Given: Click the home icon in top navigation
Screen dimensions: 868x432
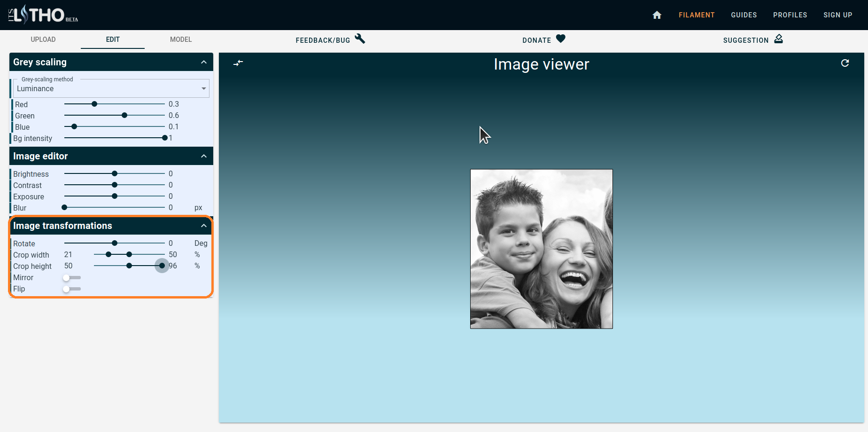Looking at the screenshot, I should [657, 15].
